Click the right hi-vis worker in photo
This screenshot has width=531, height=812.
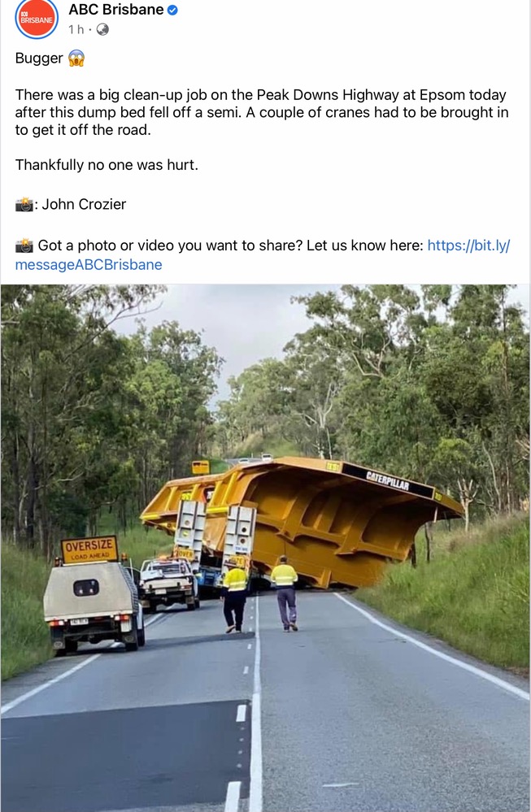pyautogui.click(x=285, y=593)
